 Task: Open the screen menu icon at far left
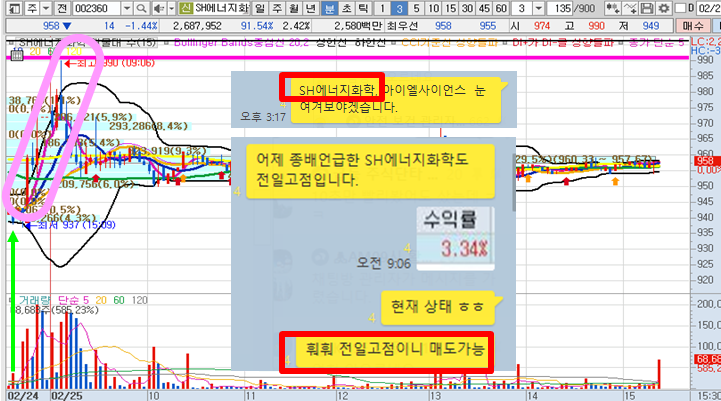(x=15, y=8)
